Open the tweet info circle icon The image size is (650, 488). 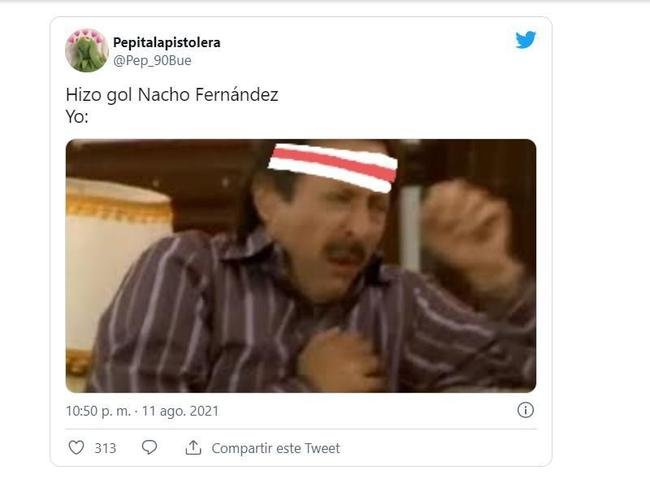click(x=526, y=410)
